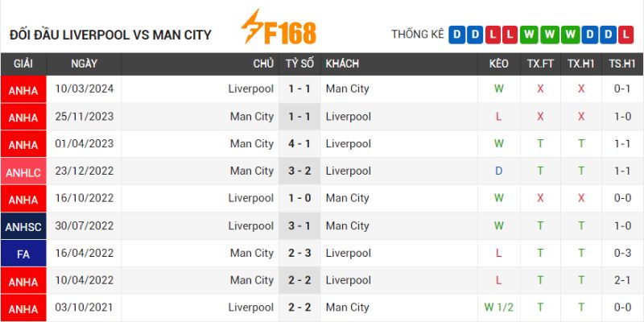Viewport: 644px width, 322px height.
Task: Click the TX.FT column header
Action: pos(540,64)
